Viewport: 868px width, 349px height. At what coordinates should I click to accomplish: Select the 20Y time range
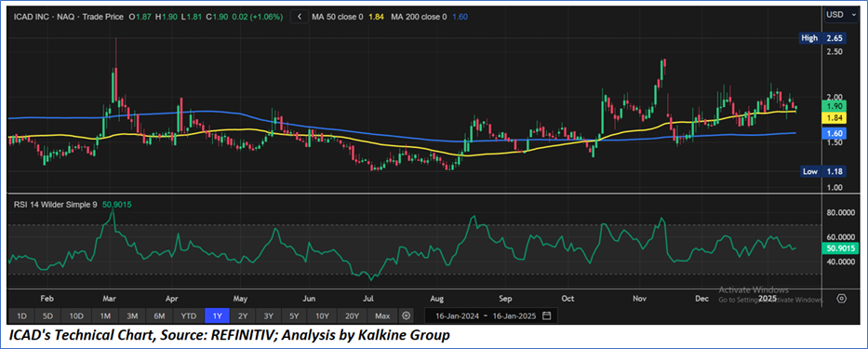pyautogui.click(x=352, y=315)
